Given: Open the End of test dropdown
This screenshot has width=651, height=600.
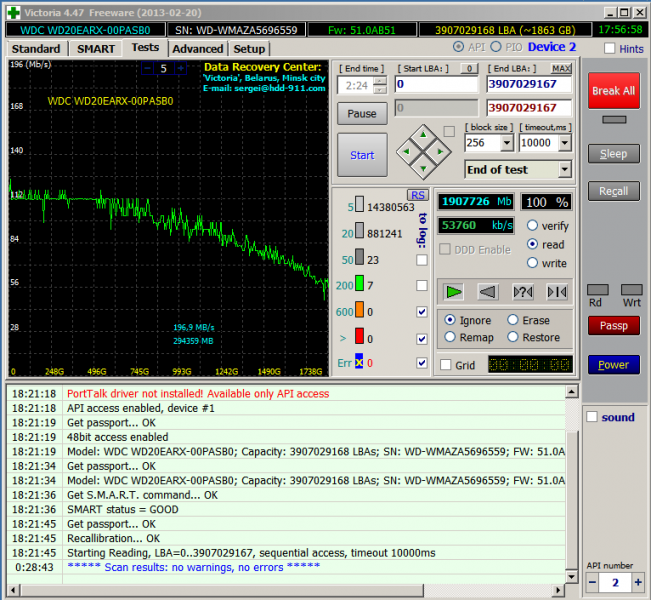Looking at the screenshot, I should coord(564,170).
